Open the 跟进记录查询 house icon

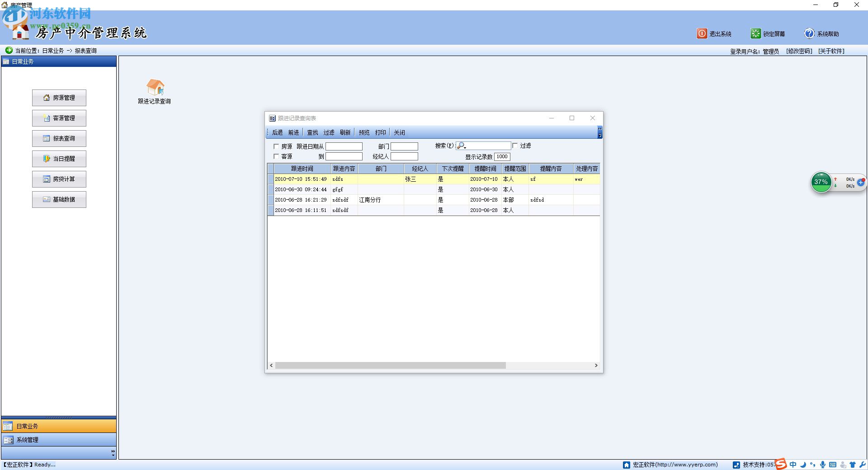click(x=155, y=87)
